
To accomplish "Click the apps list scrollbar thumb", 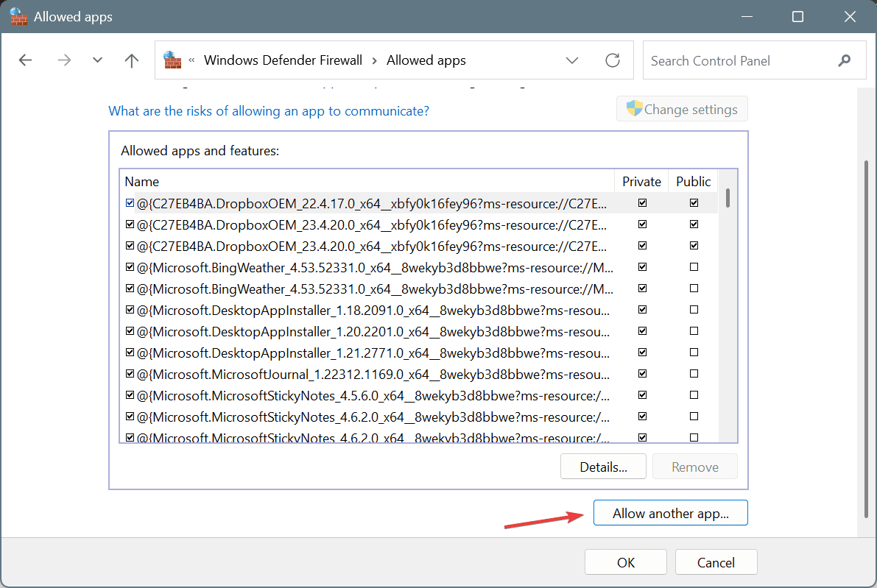I will [728, 198].
